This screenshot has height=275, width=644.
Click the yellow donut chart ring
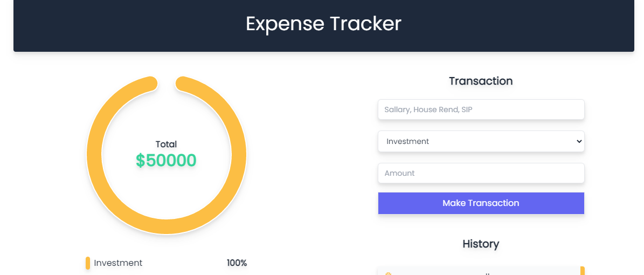pos(94,155)
